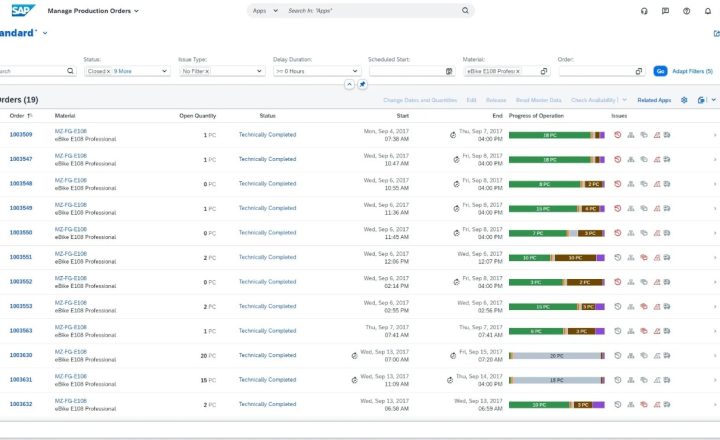This screenshot has height=440, width=720.
Task: Open the Scheduled Start calendar picker icon
Action: (x=449, y=71)
